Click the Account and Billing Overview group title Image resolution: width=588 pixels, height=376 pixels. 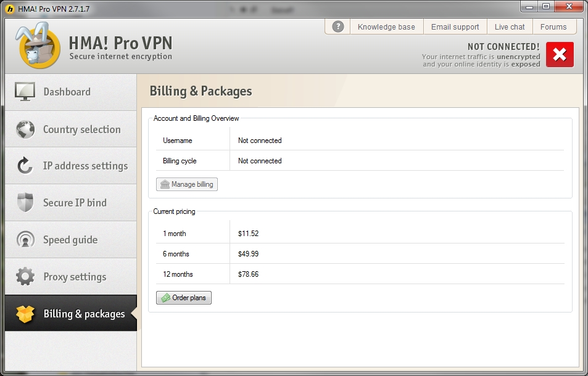196,118
